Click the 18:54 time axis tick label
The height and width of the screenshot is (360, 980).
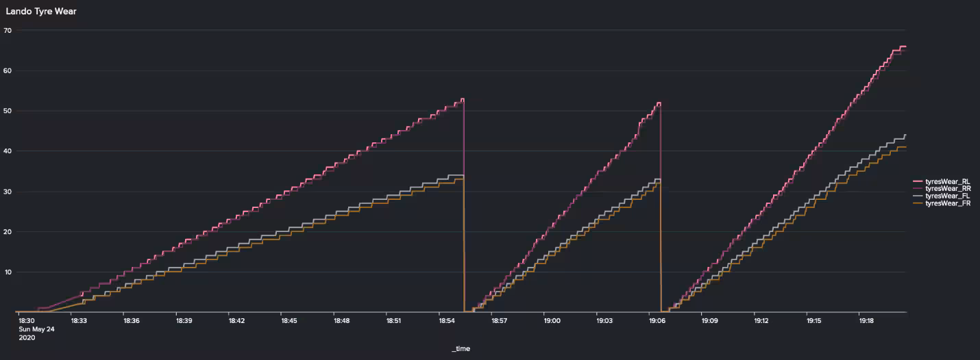[x=447, y=320]
